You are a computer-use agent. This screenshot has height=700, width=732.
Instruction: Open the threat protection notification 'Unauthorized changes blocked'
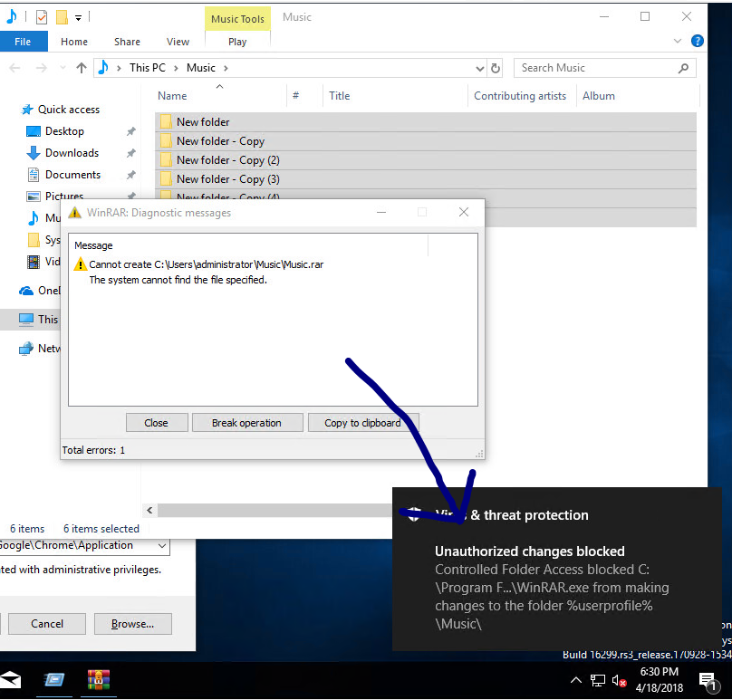[x=556, y=569]
